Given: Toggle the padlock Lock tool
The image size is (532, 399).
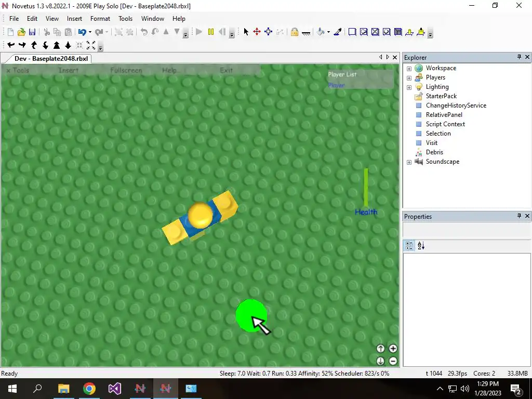Looking at the screenshot, I should coord(295,32).
